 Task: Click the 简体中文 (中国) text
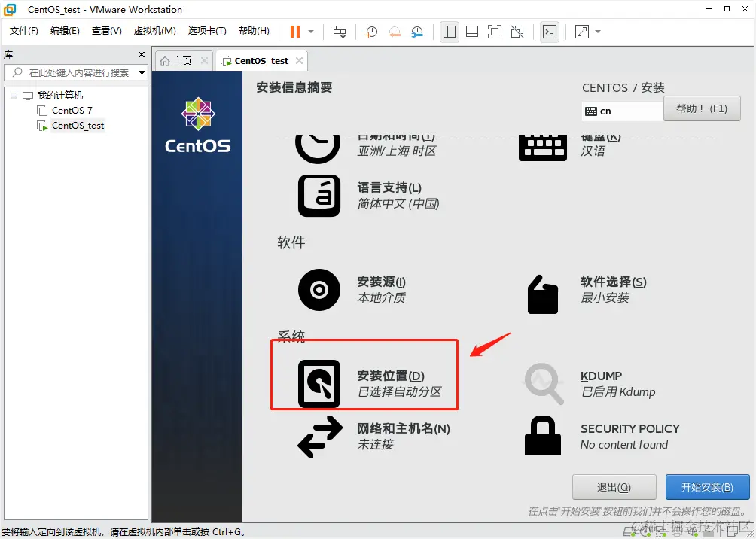click(x=398, y=203)
